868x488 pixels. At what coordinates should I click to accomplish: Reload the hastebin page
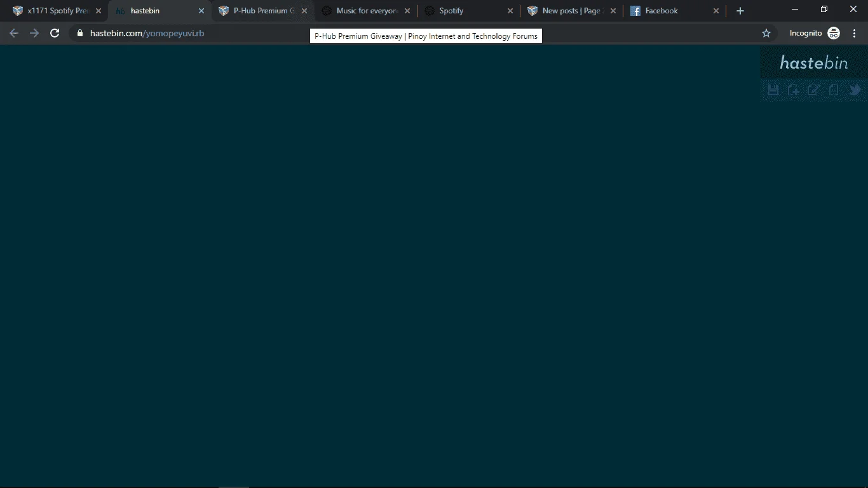[55, 33]
